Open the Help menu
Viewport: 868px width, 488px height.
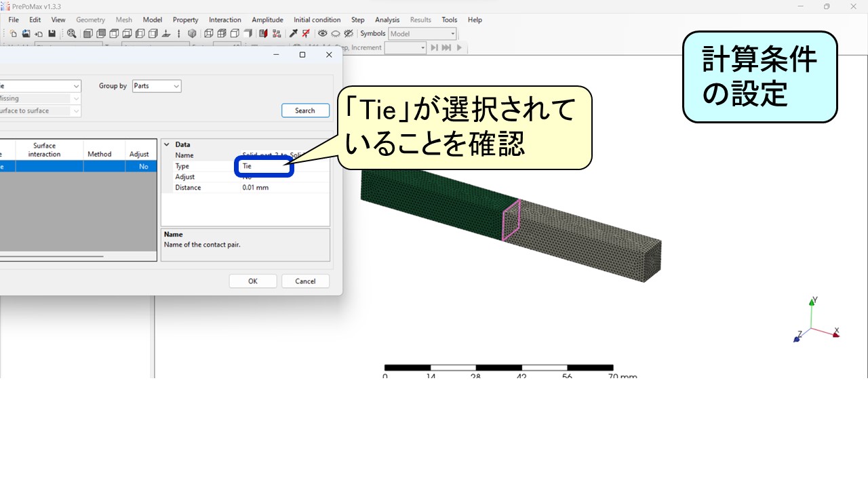475,20
